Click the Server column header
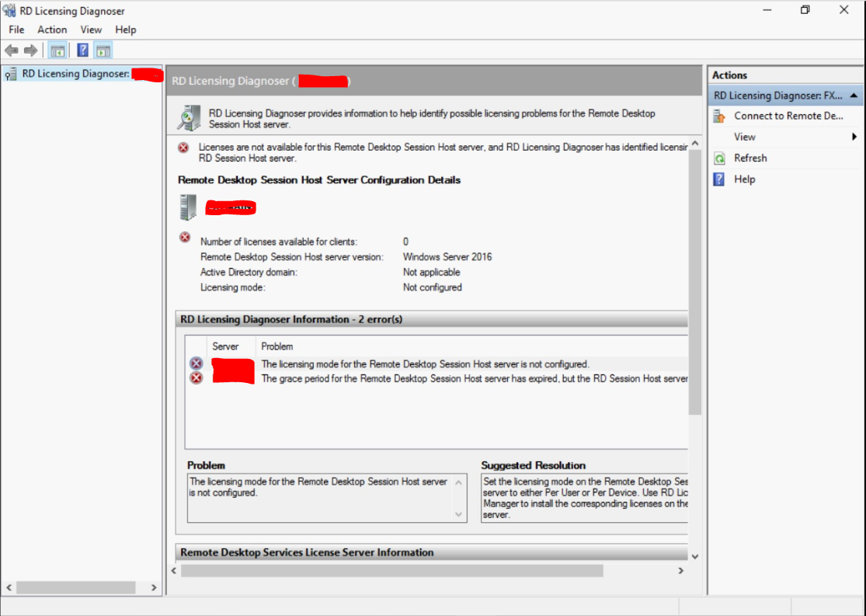 225,346
